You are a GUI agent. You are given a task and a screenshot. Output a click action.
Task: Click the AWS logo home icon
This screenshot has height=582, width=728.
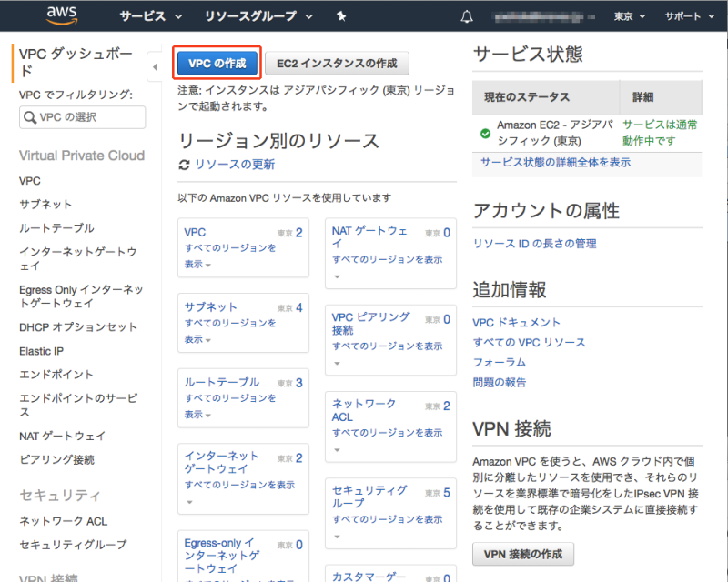(62, 15)
